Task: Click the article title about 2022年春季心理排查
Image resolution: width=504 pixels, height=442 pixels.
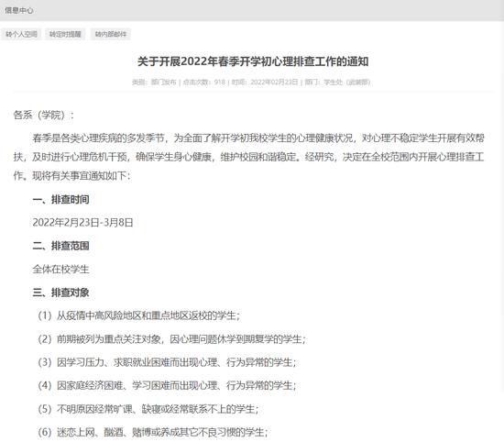Action: (x=253, y=61)
